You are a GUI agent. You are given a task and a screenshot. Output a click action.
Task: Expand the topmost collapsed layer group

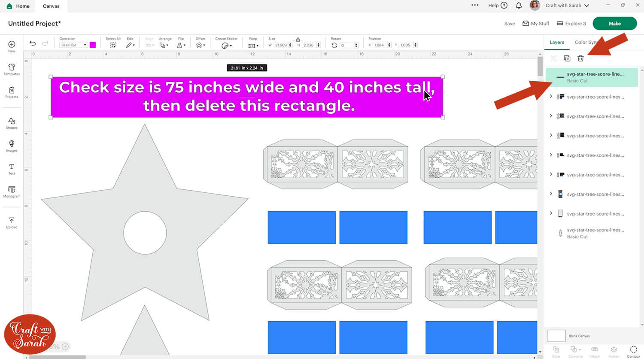click(x=551, y=97)
